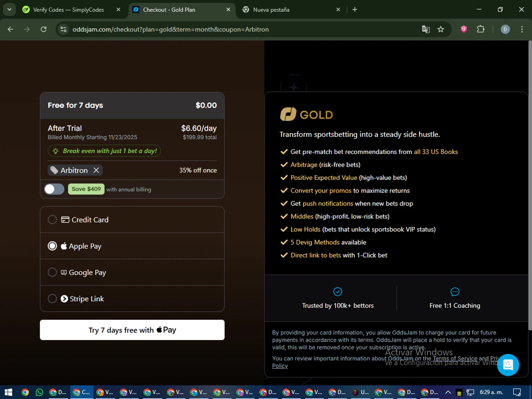Click the browser forward arrow
The image size is (532, 399).
click(x=27, y=29)
